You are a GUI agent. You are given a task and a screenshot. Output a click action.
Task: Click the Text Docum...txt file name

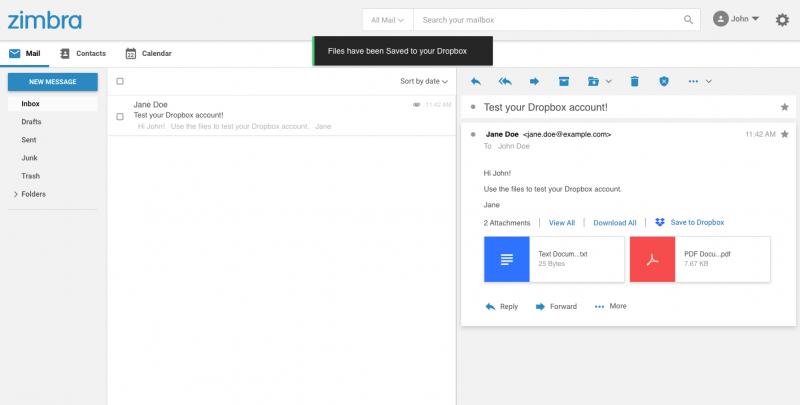(x=563, y=254)
